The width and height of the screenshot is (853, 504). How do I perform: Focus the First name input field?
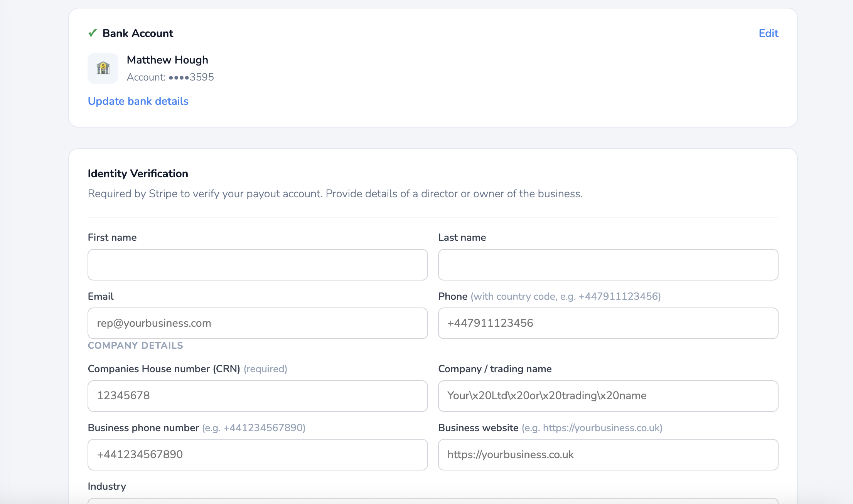click(258, 265)
